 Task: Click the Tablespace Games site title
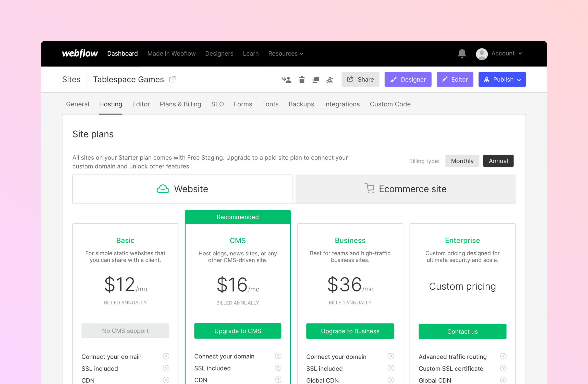(x=128, y=80)
